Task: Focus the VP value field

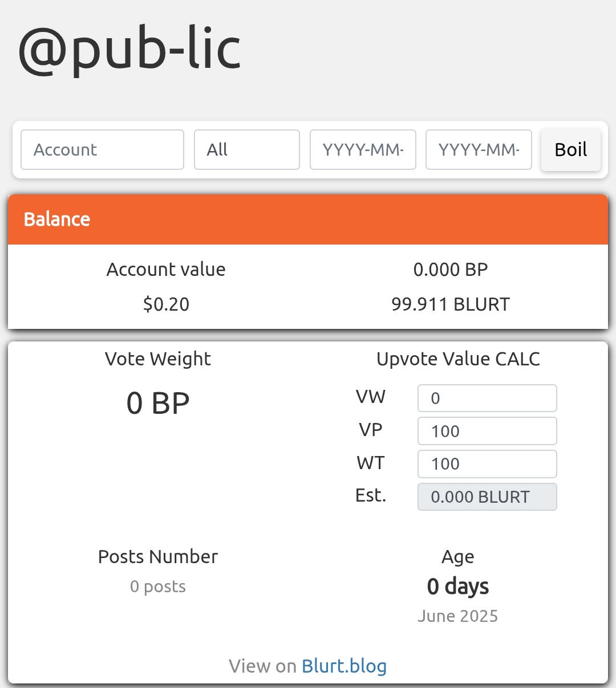Action: click(487, 431)
